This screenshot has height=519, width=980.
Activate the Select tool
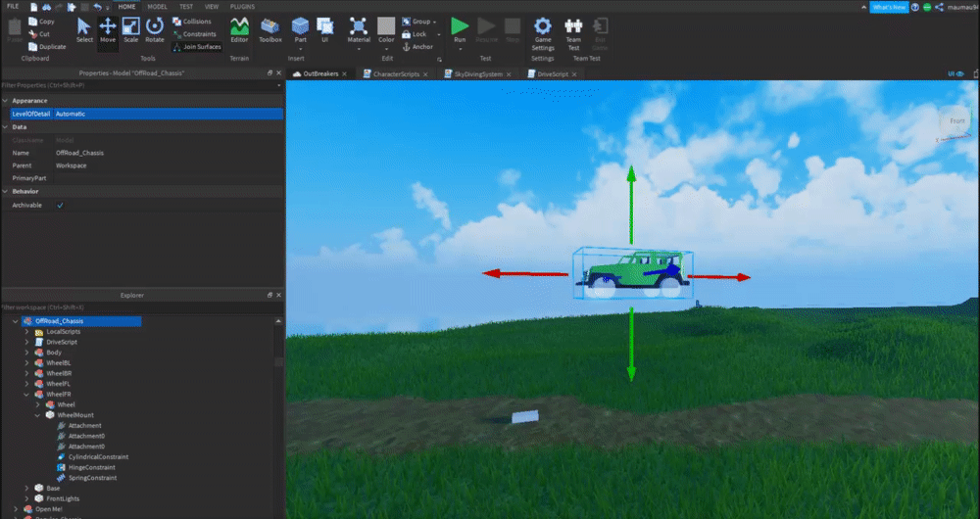(x=84, y=30)
